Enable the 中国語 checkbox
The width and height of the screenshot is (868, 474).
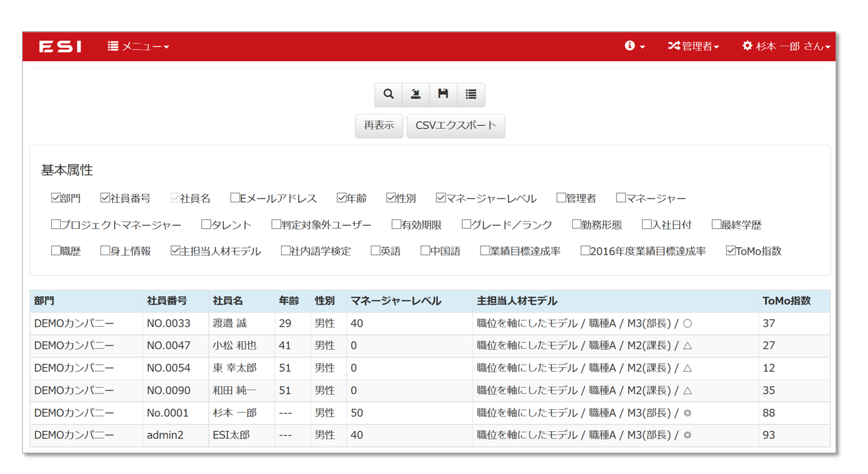point(426,250)
